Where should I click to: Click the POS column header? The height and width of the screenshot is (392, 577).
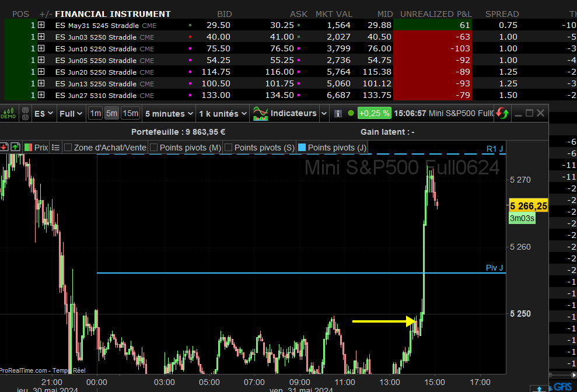[20, 14]
